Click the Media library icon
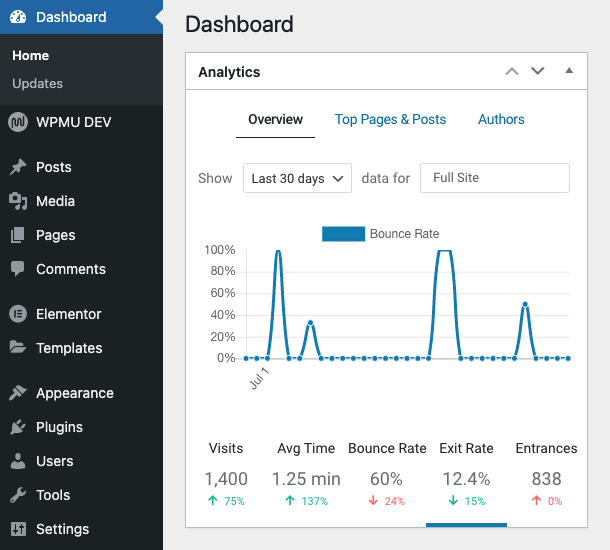 click(x=17, y=201)
